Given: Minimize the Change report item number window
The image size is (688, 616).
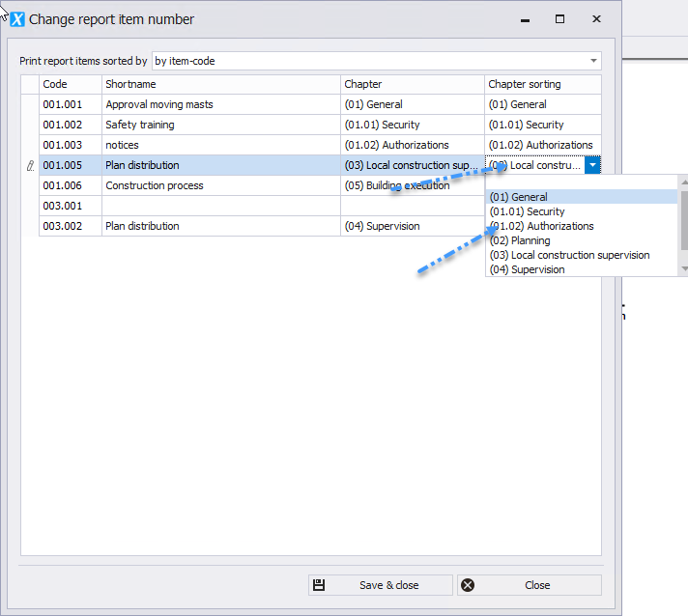Looking at the screenshot, I should [526, 19].
